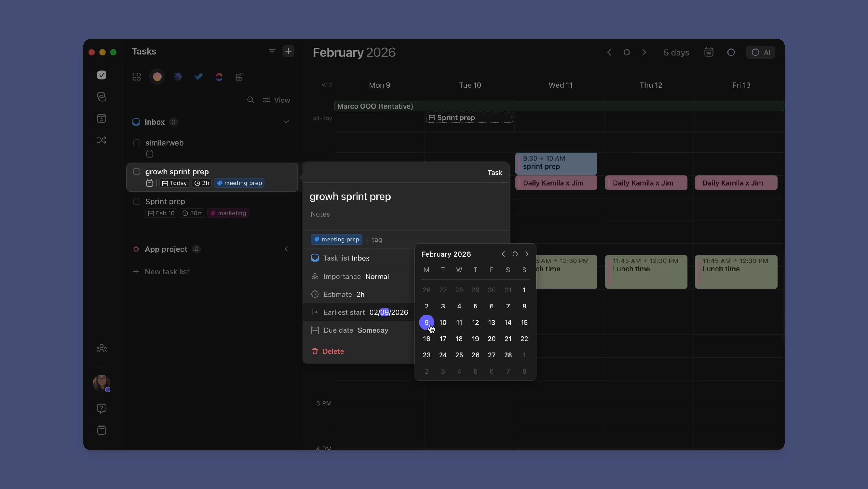
Task: Switch to the Task tab in popup
Action: [x=494, y=173]
